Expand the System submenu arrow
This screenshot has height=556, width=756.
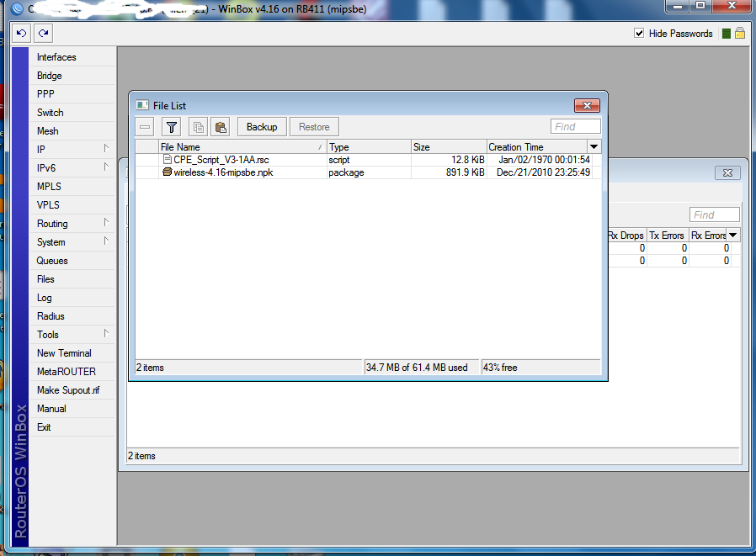click(106, 241)
